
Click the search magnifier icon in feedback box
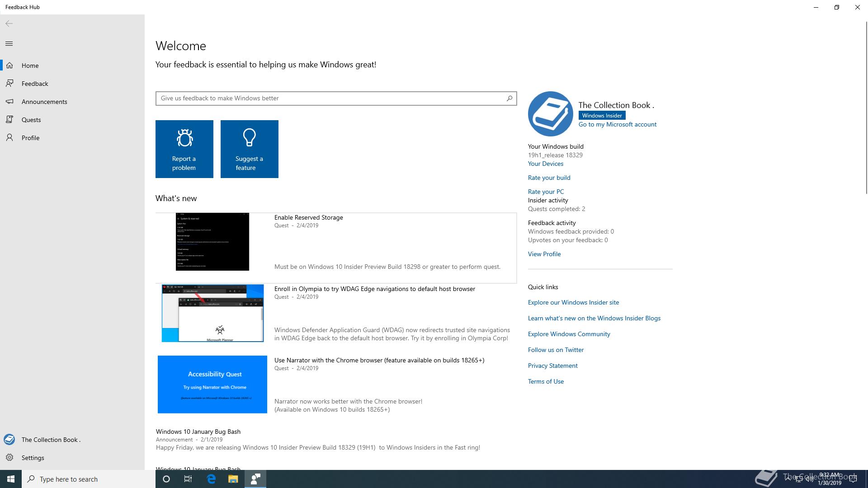coord(509,98)
